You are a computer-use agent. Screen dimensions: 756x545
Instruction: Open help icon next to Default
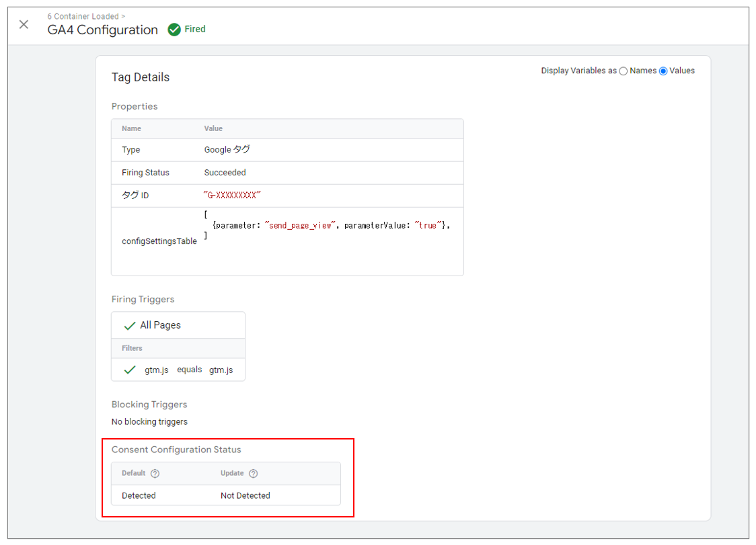(155, 473)
